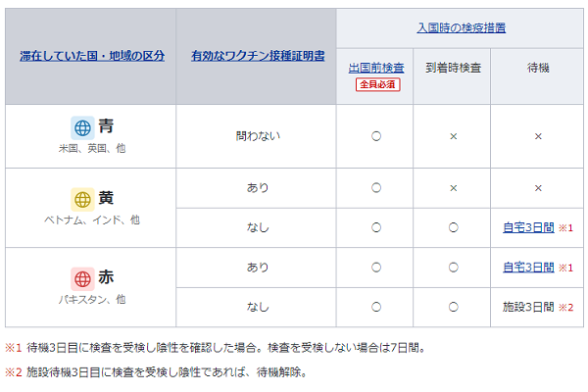Open the 出国前検査 link
Screen dimensions: 588x392
[376, 68]
